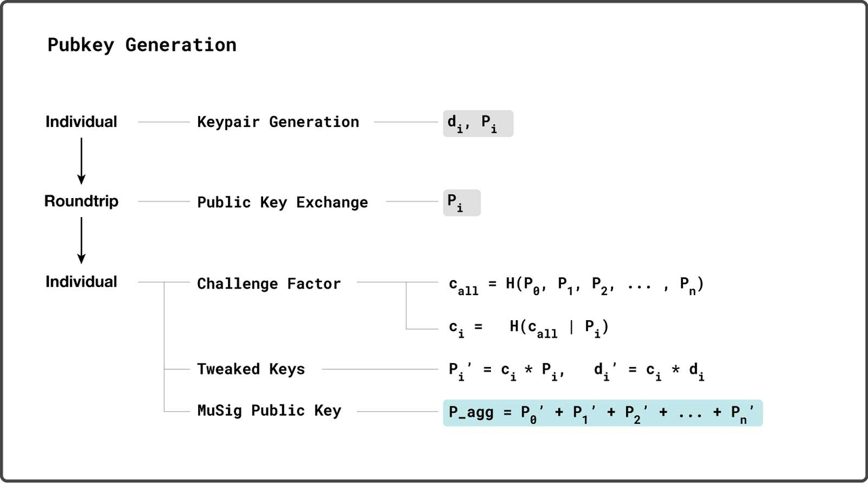Screen dimensions: 868x483
Task: Click the Tweaked Keys branch
Action: [x=252, y=369]
